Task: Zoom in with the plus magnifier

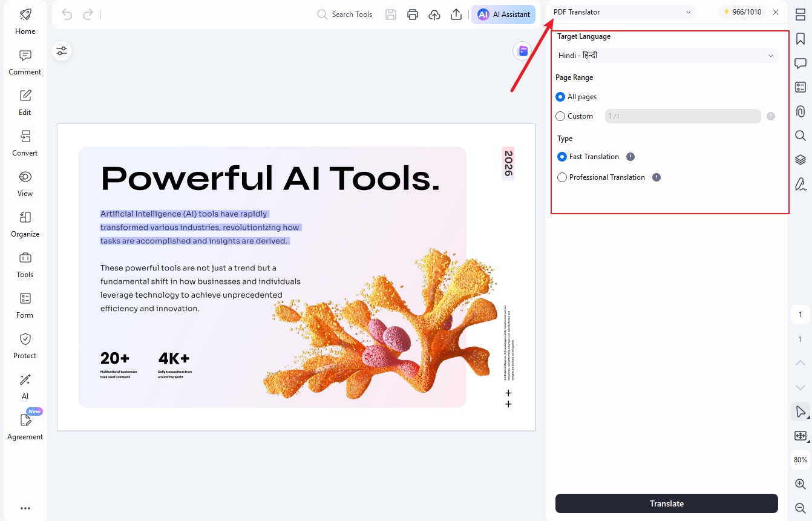Action: (801, 484)
